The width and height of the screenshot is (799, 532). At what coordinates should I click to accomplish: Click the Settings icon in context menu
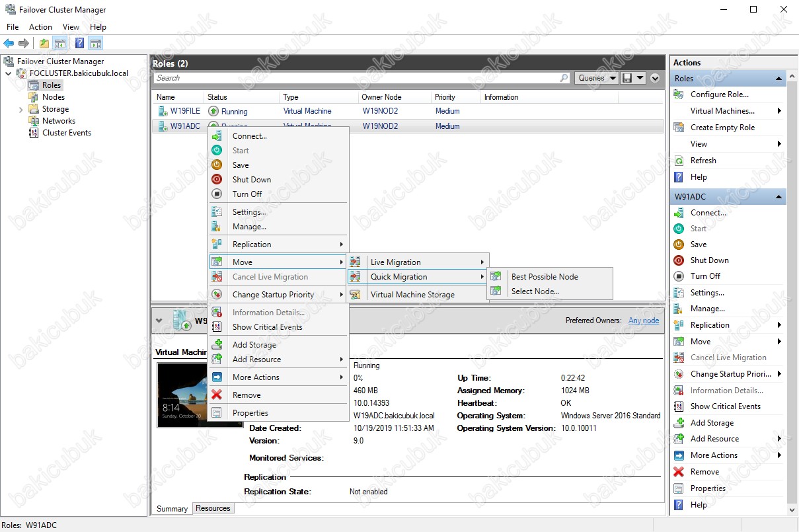(217, 212)
